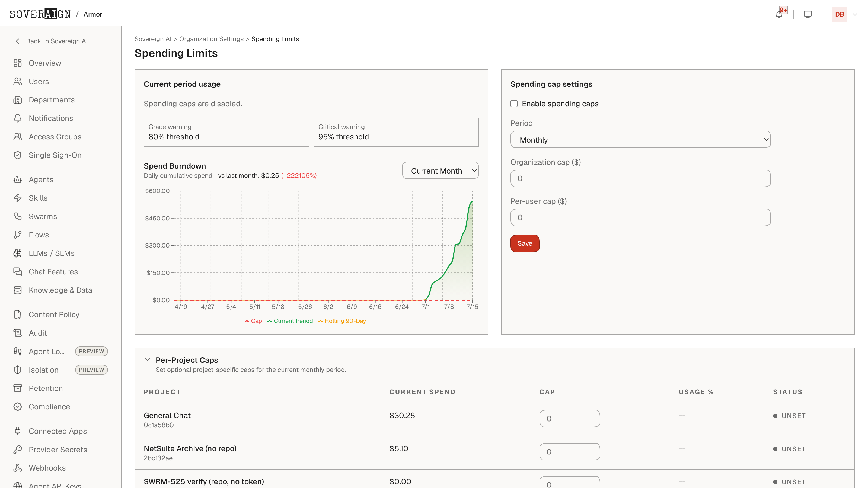Save spending cap settings
The width and height of the screenshot is (868, 488).
(525, 243)
